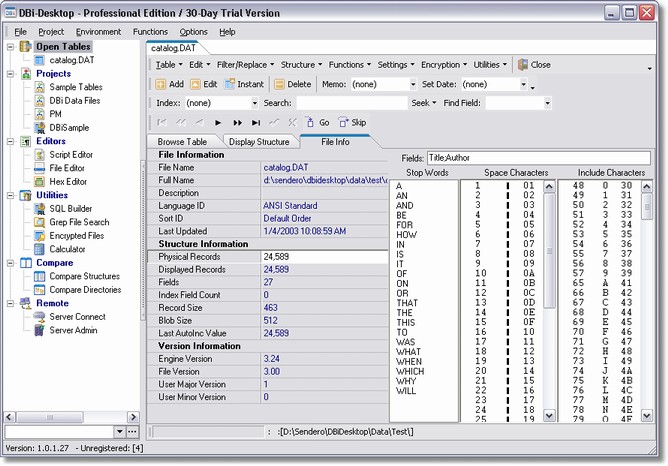Launch the Script Editor icon
The width and height of the screenshot is (668, 466).
pyautogui.click(x=40, y=155)
